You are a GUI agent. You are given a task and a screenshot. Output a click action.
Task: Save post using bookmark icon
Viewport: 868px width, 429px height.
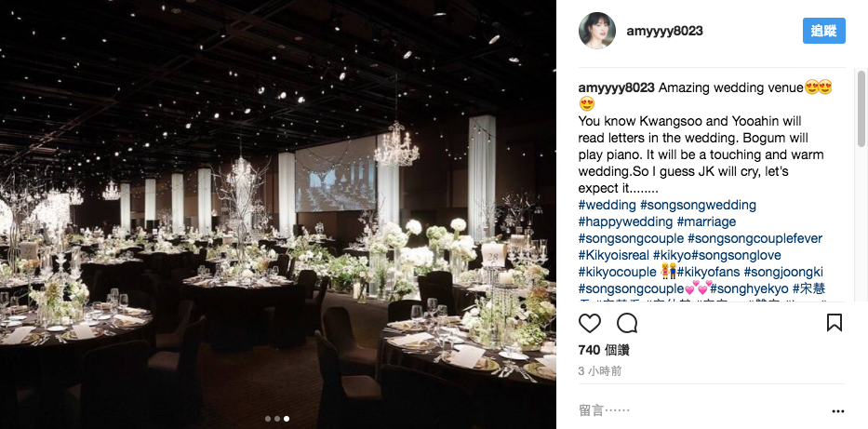835,323
